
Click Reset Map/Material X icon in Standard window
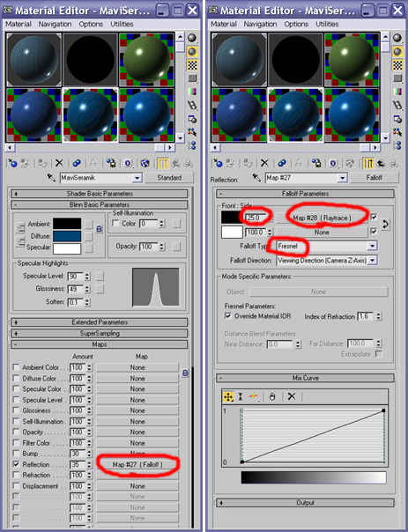[x=59, y=163]
